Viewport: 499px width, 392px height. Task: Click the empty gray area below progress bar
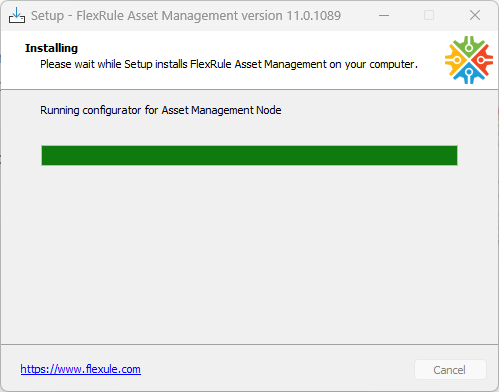pos(249,253)
